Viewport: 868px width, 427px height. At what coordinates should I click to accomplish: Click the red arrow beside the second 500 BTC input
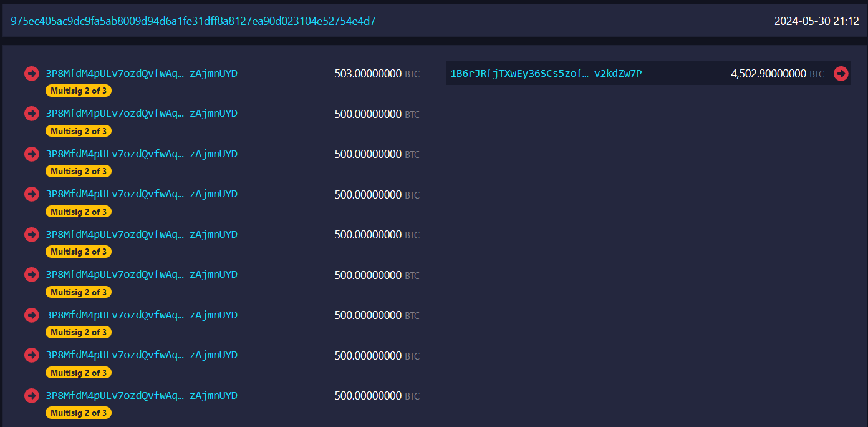pyautogui.click(x=31, y=113)
